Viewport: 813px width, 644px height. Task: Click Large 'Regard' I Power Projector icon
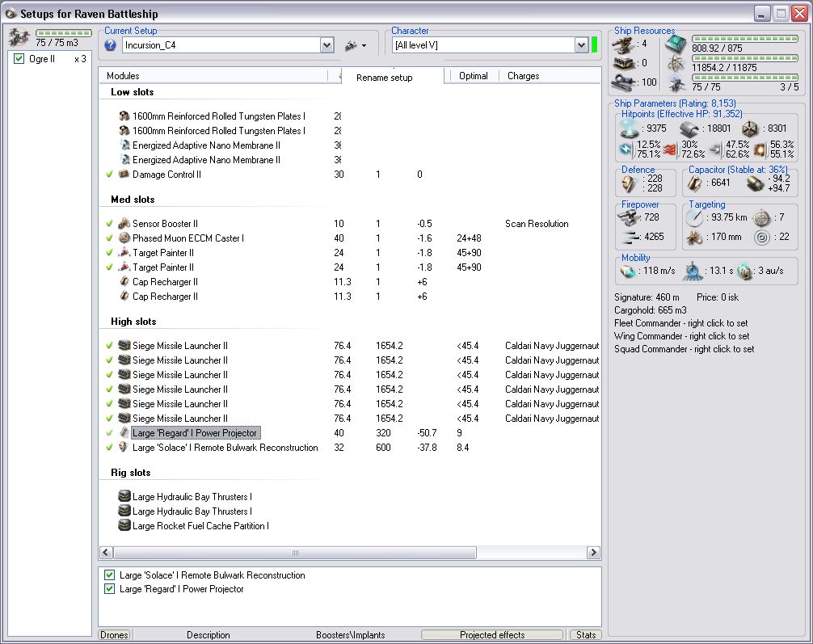point(124,432)
